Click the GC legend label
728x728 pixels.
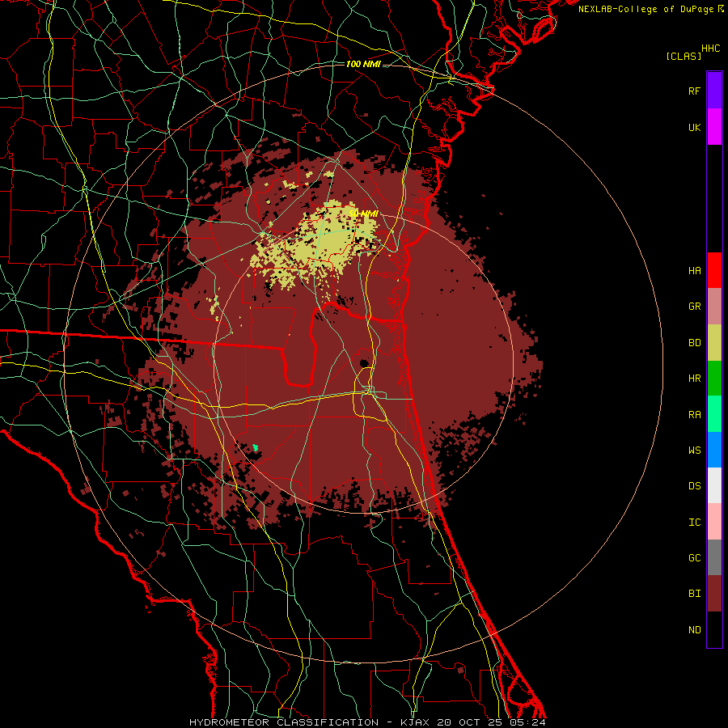click(694, 557)
